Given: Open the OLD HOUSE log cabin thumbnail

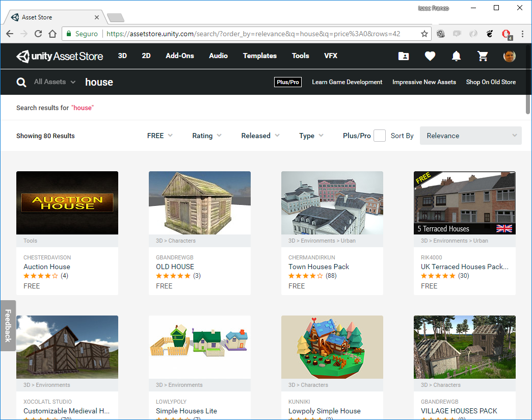Looking at the screenshot, I should [x=200, y=203].
